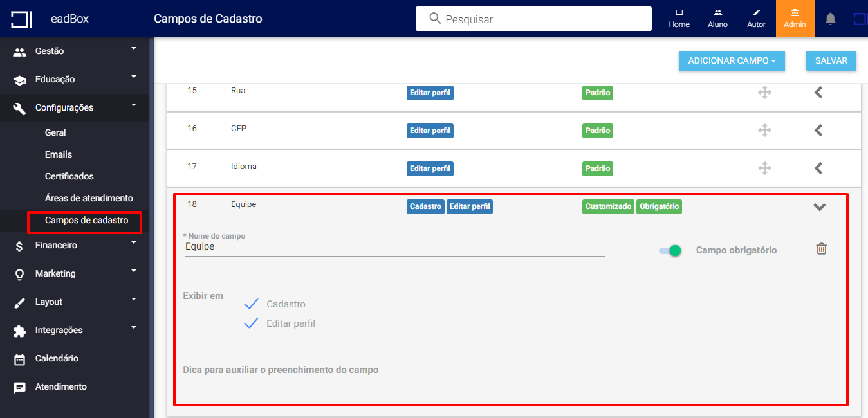Open Geral settings
The image size is (868, 418).
[55, 132]
